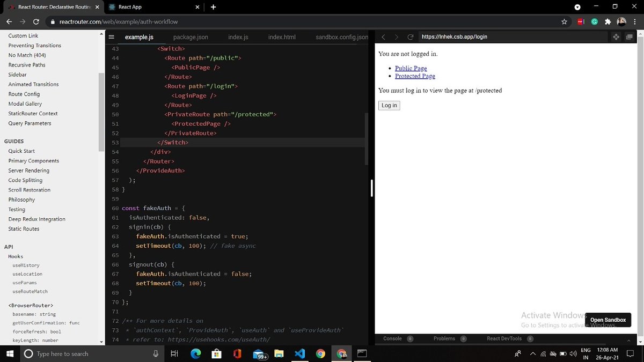Viewport: 644px width, 362px height.
Task: Open Visual Studio Code from the taskbar
Action: coord(299,353)
